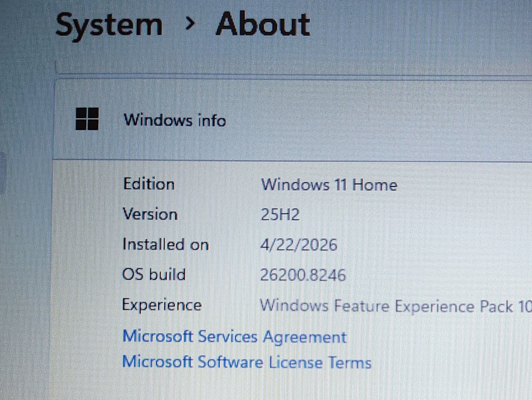Image resolution: width=532 pixels, height=400 pixels.
Task: Select the 26200.8246 build number
Action: point(303,275)
